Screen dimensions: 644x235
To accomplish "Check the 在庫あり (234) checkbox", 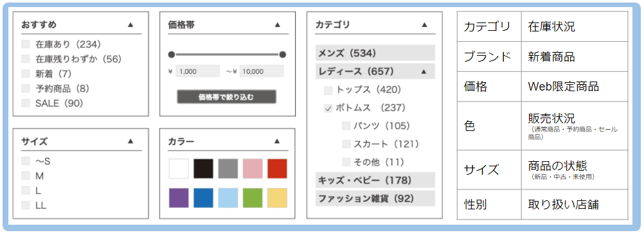I will [26, 44].
